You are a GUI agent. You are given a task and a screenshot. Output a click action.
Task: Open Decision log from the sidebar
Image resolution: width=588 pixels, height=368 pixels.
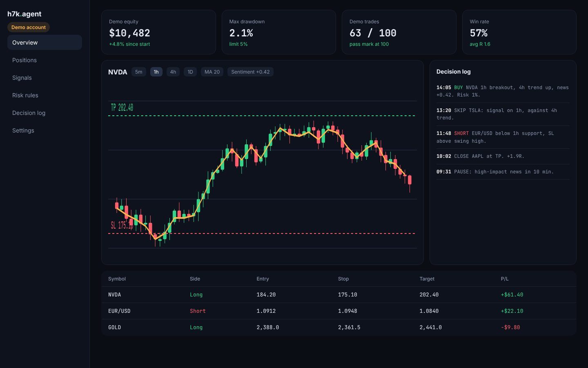45,113
